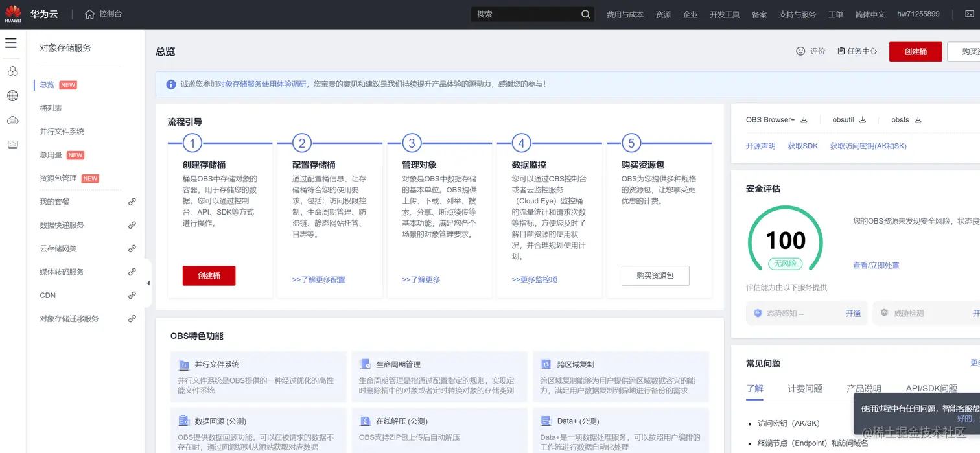This screenshot has height=453, width=980.
Task: Click the red 创建桶 button in the header
Action: [915, 52]
